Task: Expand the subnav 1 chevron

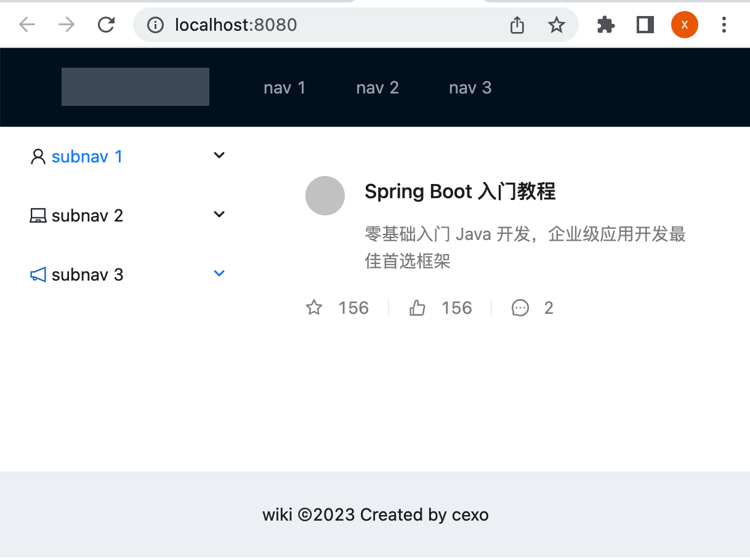Action: (219, 155)
